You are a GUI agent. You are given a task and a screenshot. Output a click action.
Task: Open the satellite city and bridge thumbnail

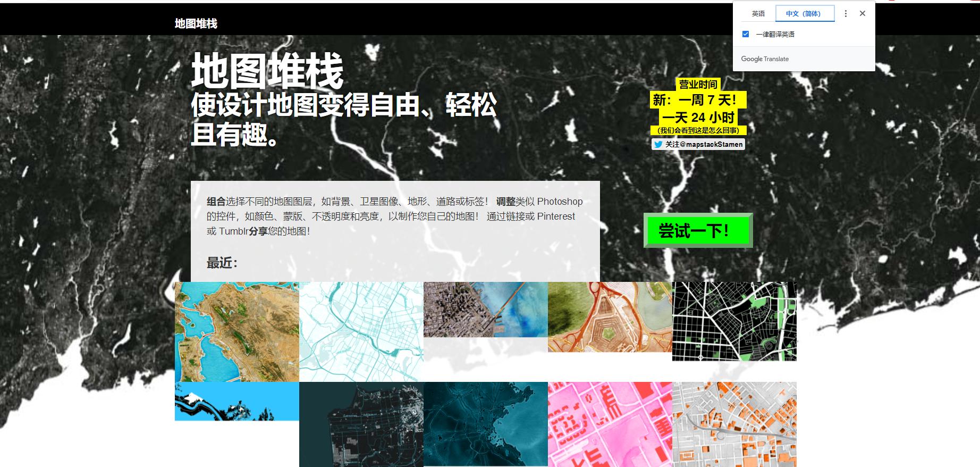486,310
